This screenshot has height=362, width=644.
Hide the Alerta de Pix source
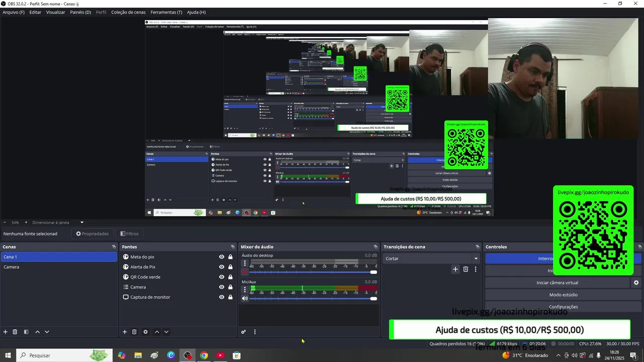[221, 267]
